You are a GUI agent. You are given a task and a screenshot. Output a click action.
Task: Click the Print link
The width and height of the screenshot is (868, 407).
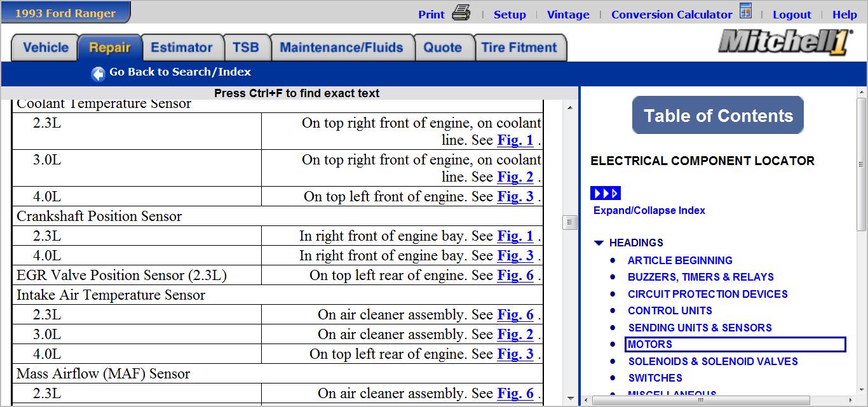431,15
